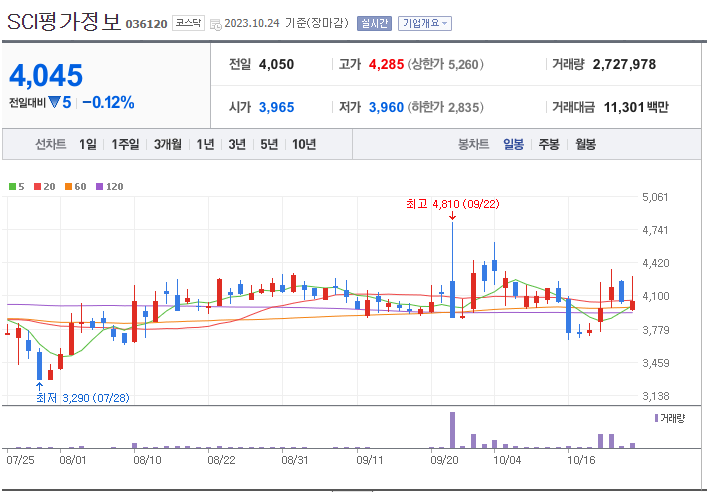Click the 08/10 date axis label
The width and height of the screenshot is (707, 492).
point(147,460)
